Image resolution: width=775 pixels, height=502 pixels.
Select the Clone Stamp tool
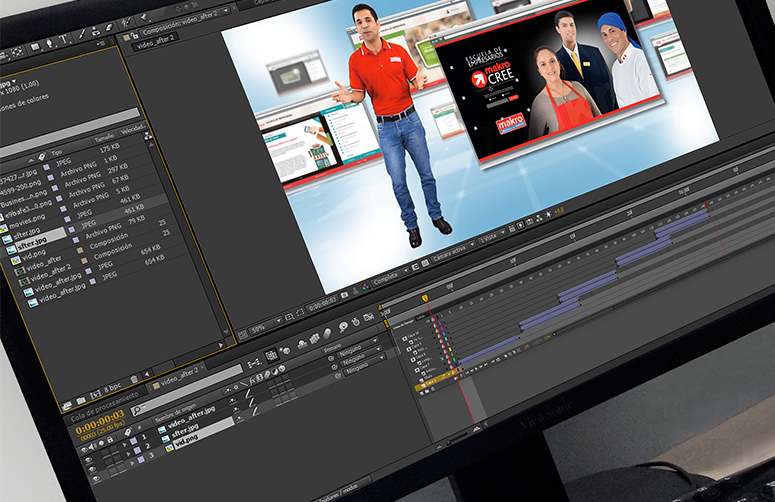95,30
